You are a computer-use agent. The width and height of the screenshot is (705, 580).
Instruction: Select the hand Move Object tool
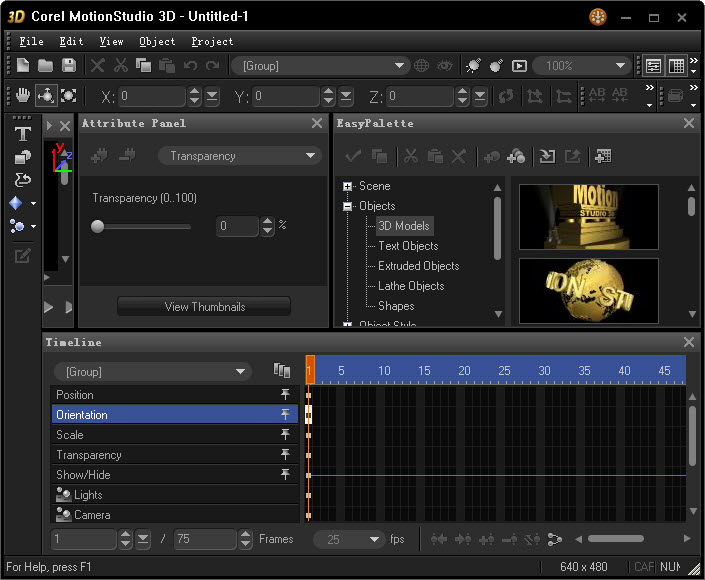22,96
